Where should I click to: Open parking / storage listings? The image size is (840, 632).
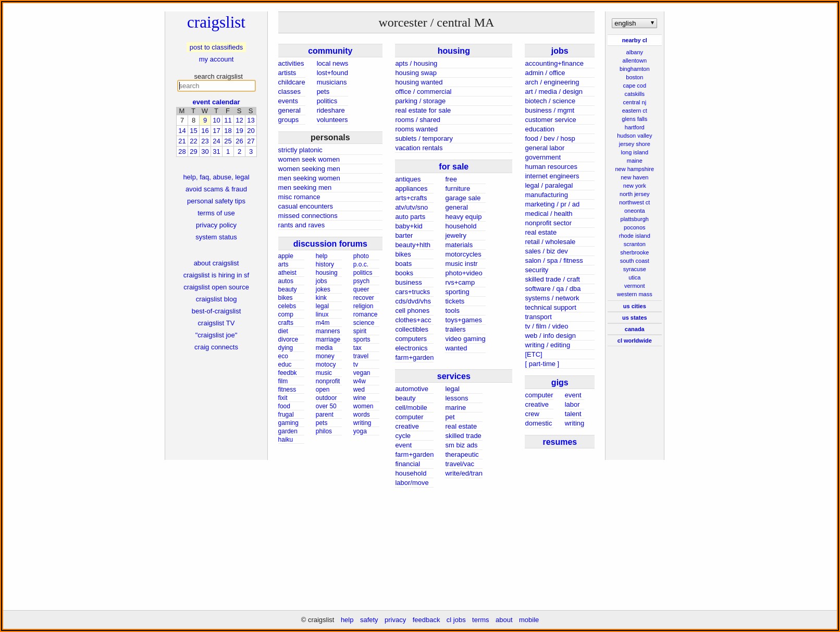(420, 101)
